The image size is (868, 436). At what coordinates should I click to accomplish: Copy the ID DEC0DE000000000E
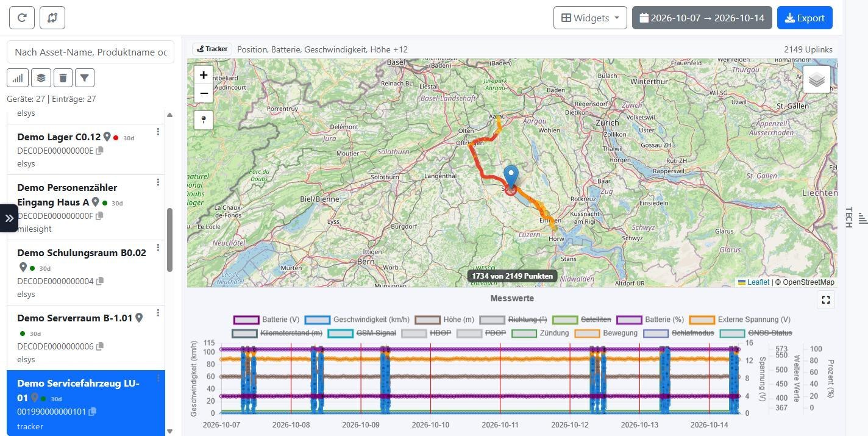[99, 151]
